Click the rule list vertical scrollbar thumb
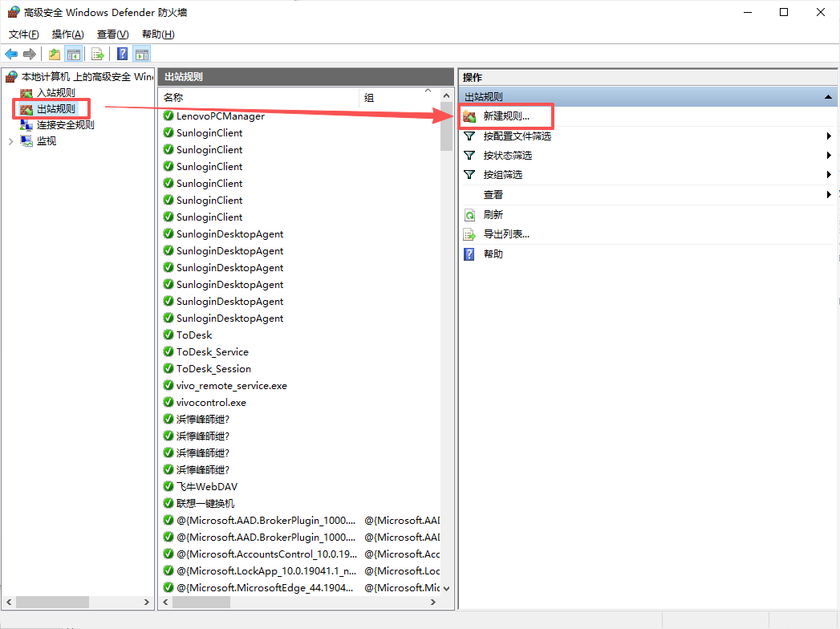Viewport: 840px width, 629px height. 446,128
